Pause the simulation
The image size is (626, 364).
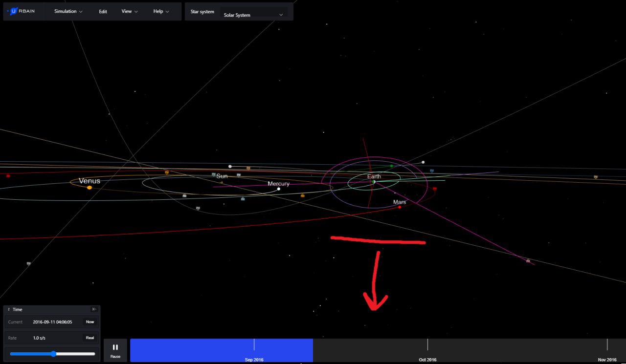pyautogui.click(x=115, y=350)
